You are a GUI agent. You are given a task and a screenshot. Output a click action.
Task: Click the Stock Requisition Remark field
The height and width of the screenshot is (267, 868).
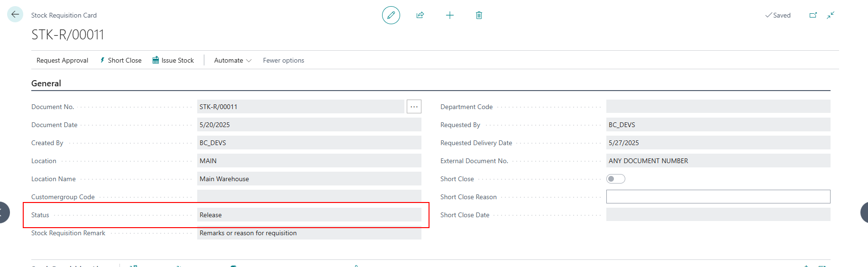tap(309, 233)
